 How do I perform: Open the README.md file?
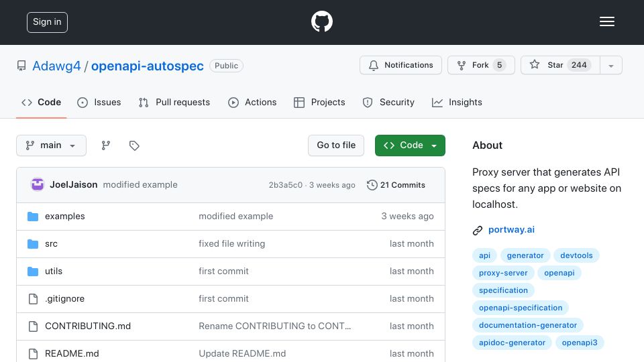coord(72,354)
